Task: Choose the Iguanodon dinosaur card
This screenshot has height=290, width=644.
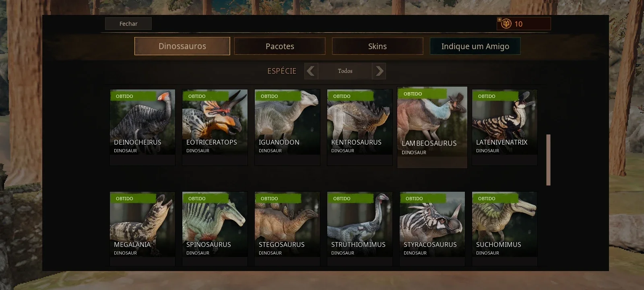Action: 287,127
